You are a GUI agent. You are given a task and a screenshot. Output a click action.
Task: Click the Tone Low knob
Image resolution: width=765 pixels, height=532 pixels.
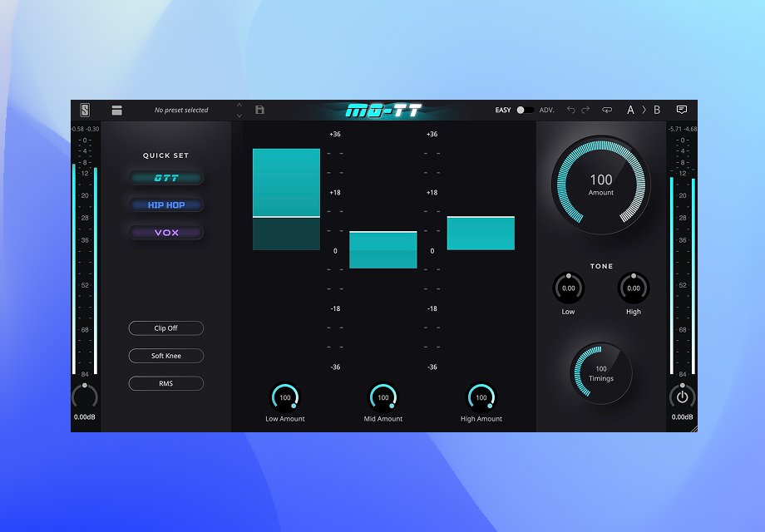click(x=569, y=288)
